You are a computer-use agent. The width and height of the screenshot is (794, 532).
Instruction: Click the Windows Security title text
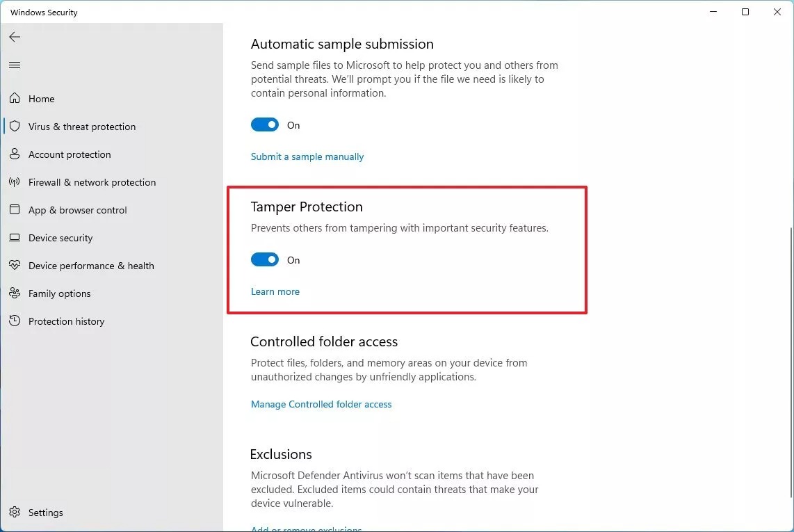pos(44,12)
